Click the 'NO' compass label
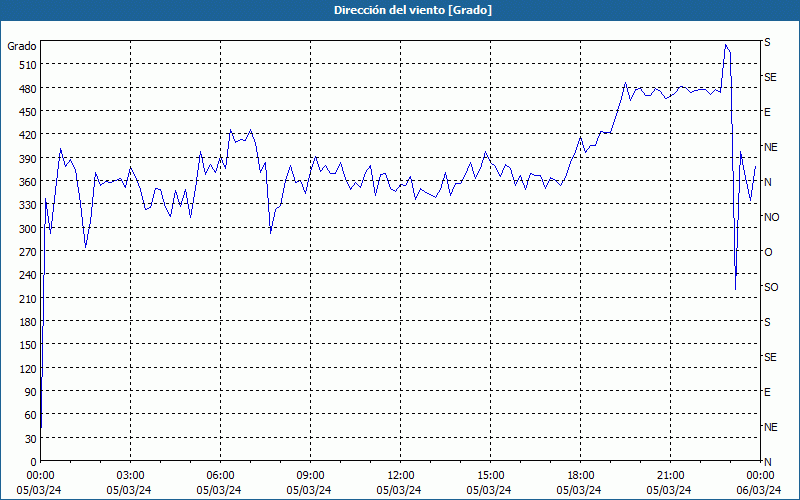This screenshot has width=800, height=500. [771, 217]
